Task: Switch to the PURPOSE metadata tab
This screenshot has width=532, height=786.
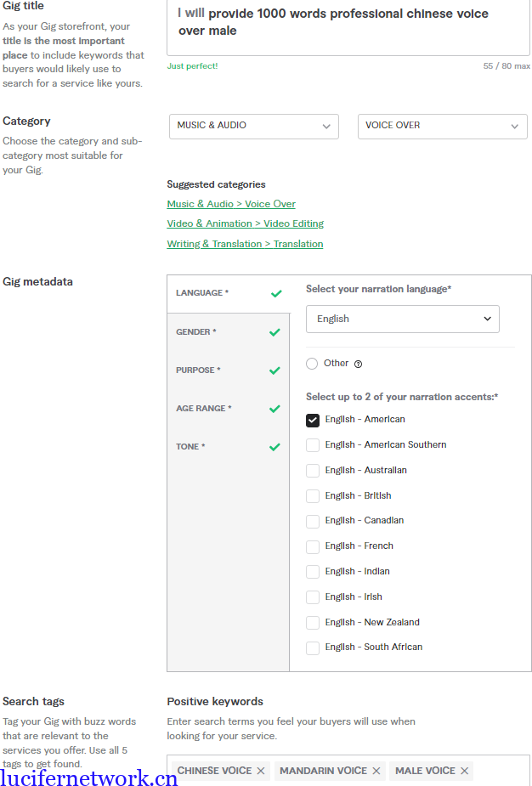Action: [198, 370]
